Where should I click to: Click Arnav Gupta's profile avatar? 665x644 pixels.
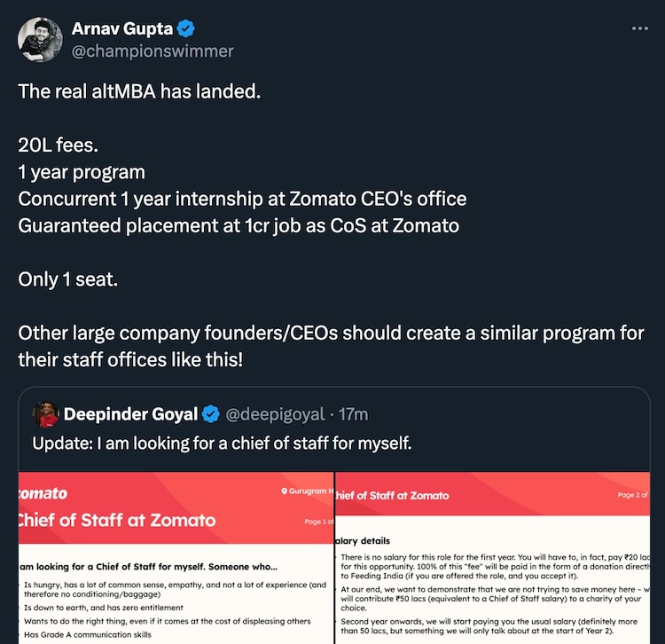point(38,39)
